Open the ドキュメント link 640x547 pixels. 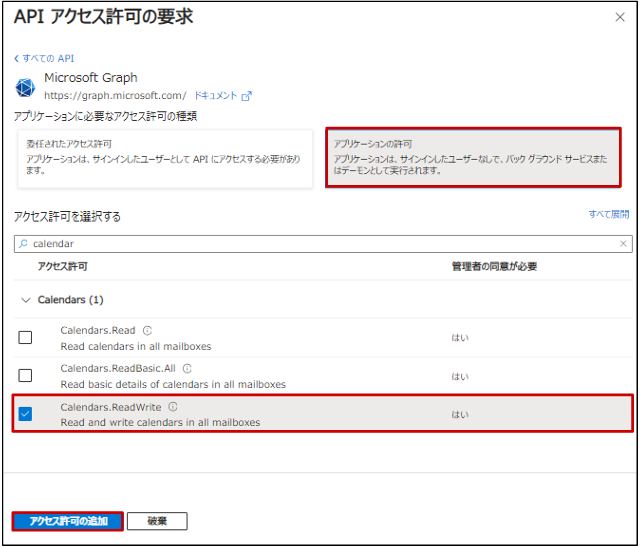pyautogui.click(x=216, y=96)
